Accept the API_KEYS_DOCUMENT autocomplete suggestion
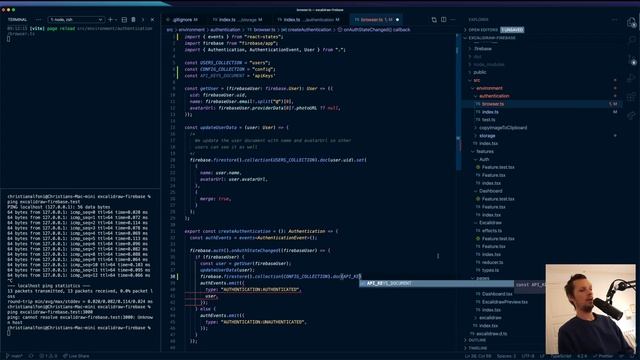The height and width of the screenshot is (360, 640). tap(436, 283)
